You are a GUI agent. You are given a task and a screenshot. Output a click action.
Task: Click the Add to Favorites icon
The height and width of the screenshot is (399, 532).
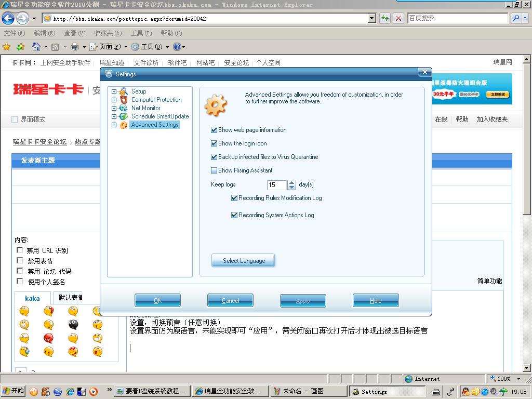click(20, 47)
